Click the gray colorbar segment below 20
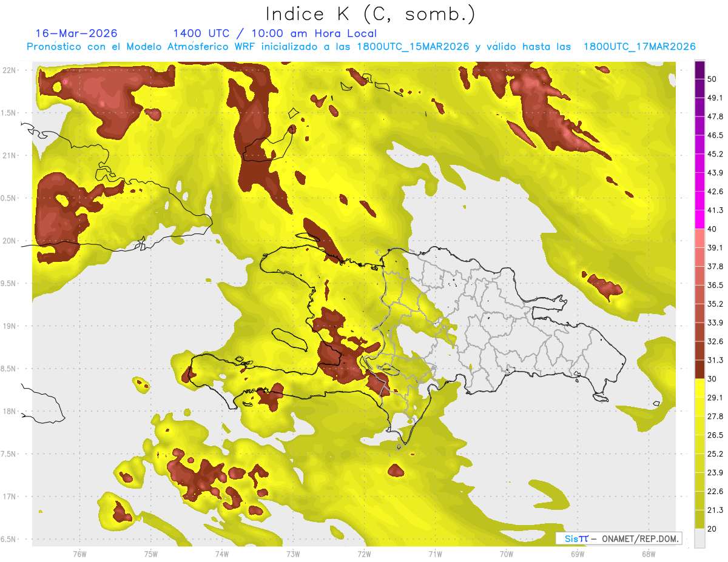Image resolution: width=728 pixels, height=562 pixels. click(x=699, y=538)
